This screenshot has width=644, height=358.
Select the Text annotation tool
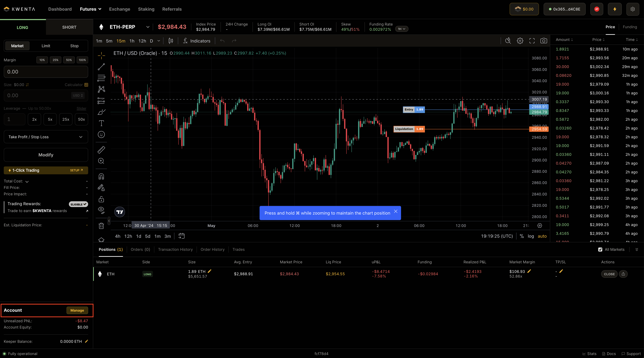point(101,123)
